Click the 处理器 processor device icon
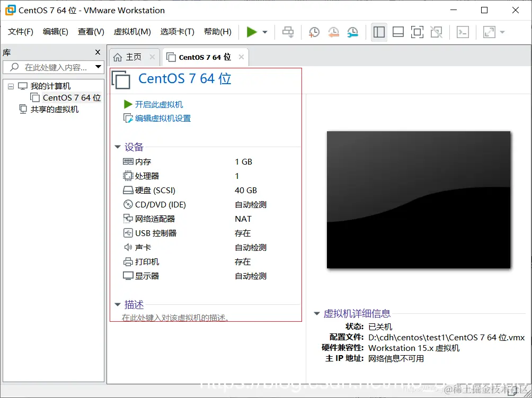Screen dimensions: 532x398 (128, 176)
